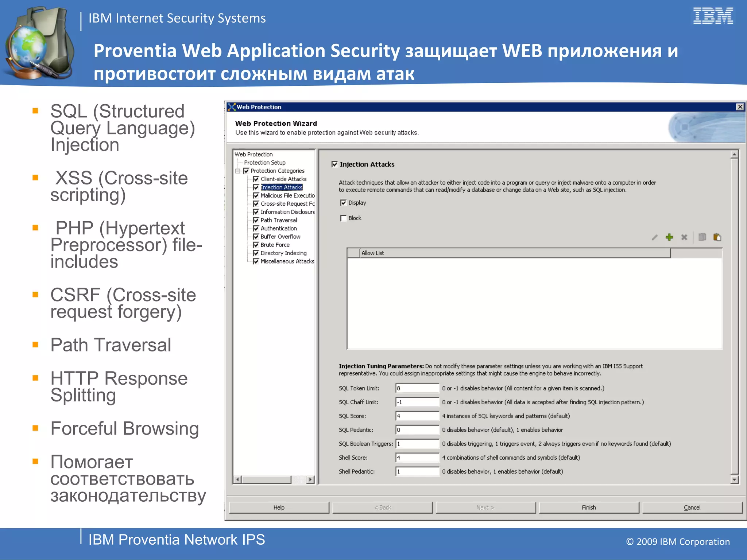Click the SQL Boolean Triggers input field
The height and width of the screenshot is (560, 747).
(417, 444)
